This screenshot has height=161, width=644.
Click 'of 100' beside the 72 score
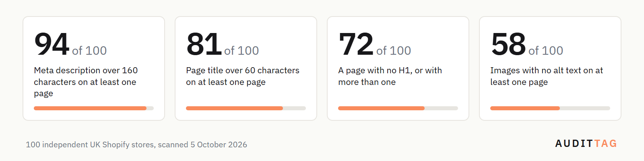pyautogui.click(x=394, y=51)
